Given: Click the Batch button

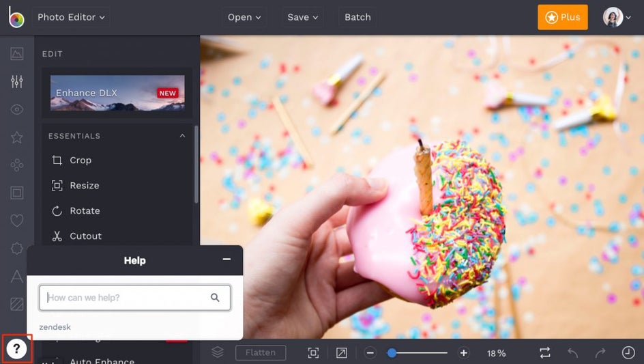Looking at the screenshot, I should [357, 17].
